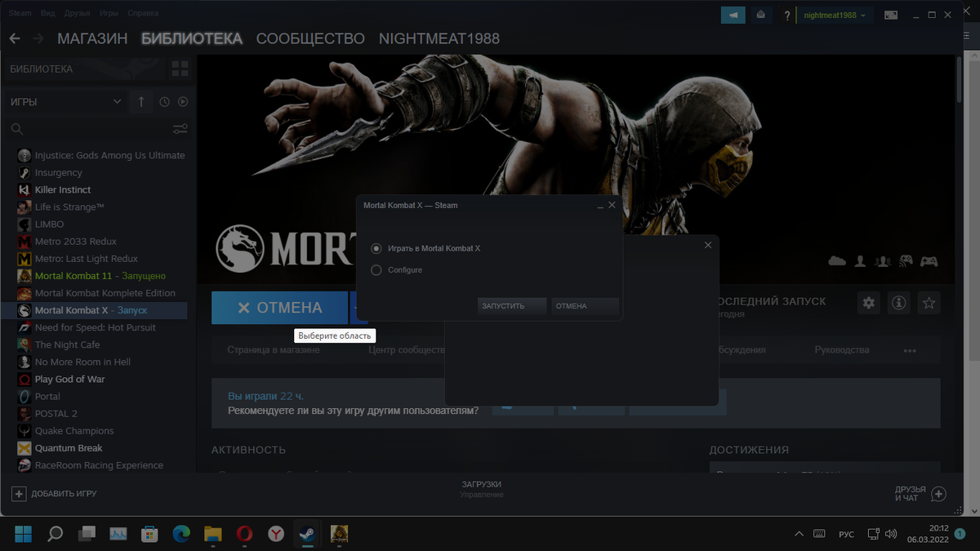Switch Steam to Big Picture mode
Viewport: 980px width, 551px height.
[891, 15]
